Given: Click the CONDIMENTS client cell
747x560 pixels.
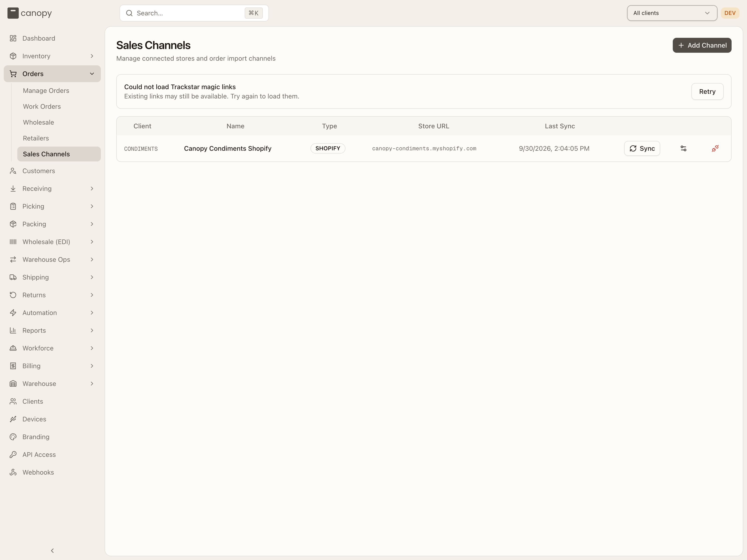Looking at the screenshot, I should pos(141,149).
